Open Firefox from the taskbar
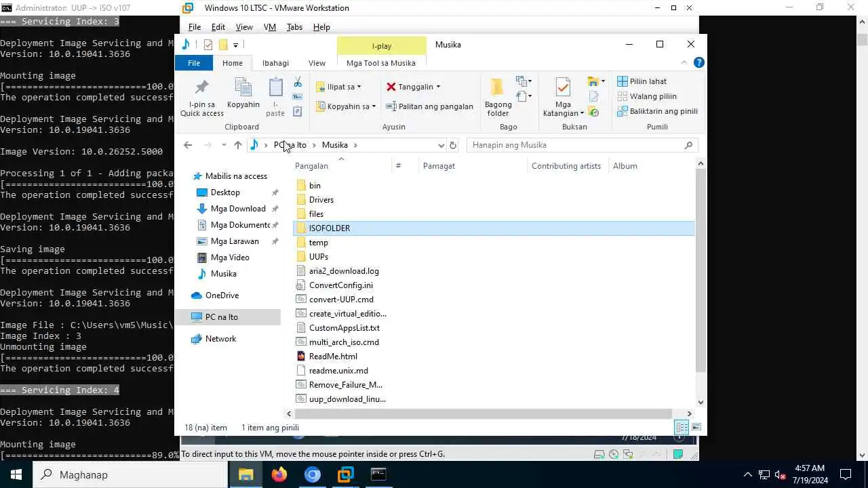868x488 pixels. point(279,474)
